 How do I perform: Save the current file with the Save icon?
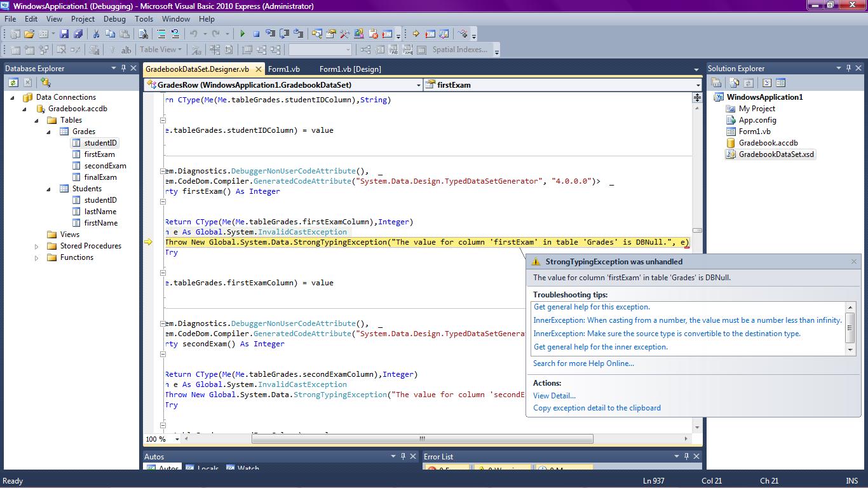(64, 34)
